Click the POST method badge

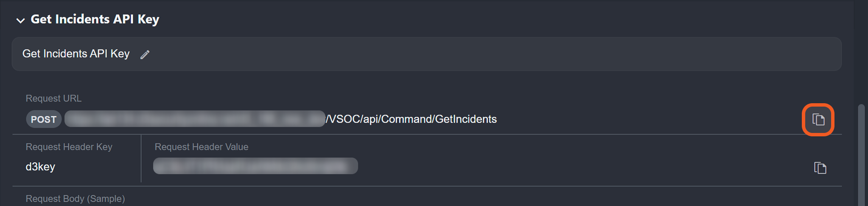(44, 119)
